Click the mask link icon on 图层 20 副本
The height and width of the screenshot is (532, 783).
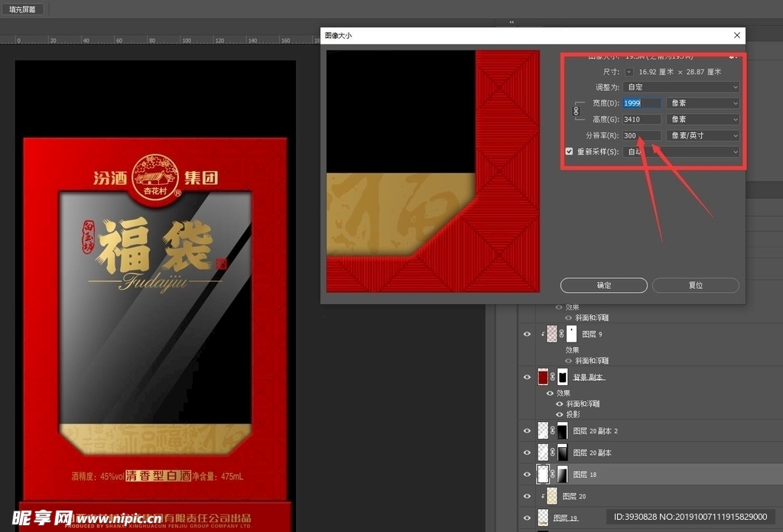[x=552, y=453]
